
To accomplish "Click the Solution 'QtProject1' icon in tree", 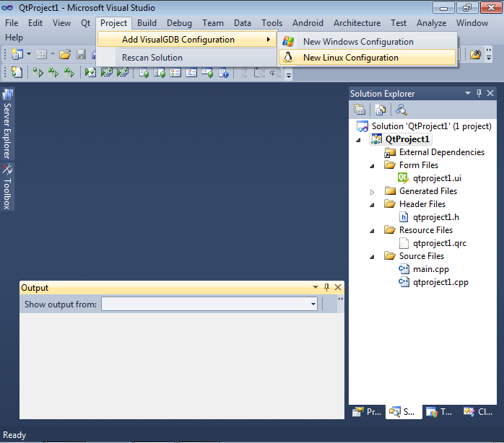I will (362, 126).
